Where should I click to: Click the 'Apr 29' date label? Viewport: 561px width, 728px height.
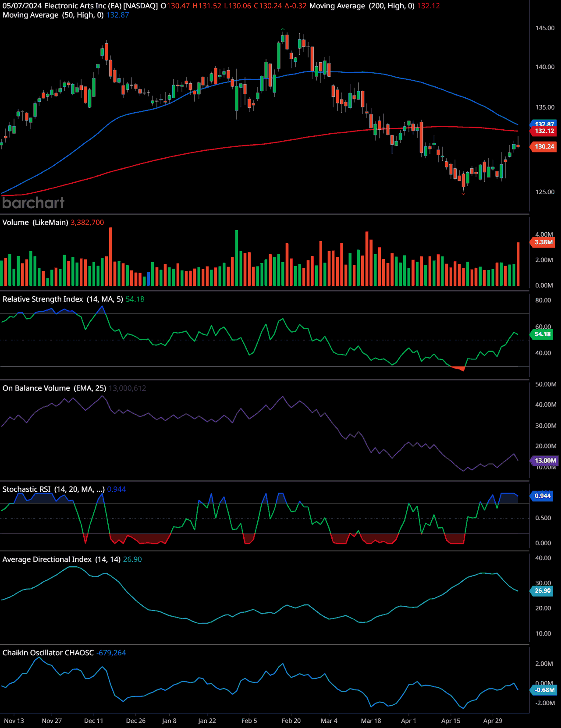click(493, 721)
